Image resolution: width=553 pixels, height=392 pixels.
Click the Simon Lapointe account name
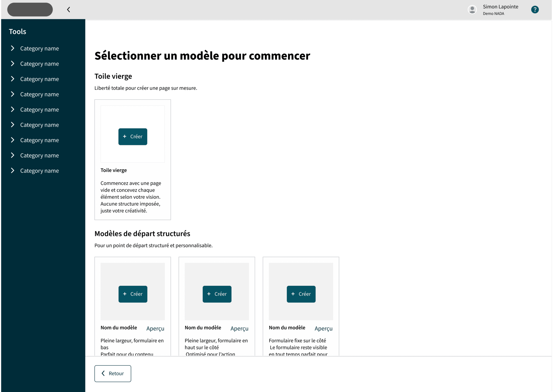[500, 7]
